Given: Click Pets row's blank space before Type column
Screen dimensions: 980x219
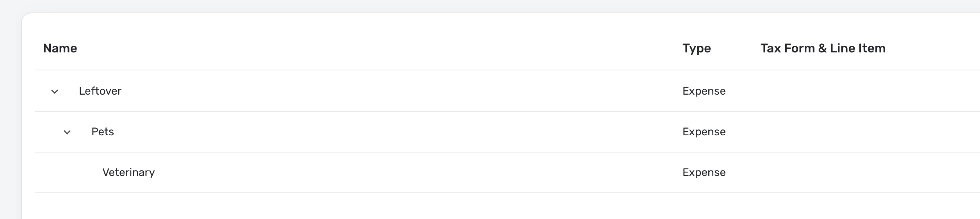Looking at the screenshot, I should pos(390,132).
